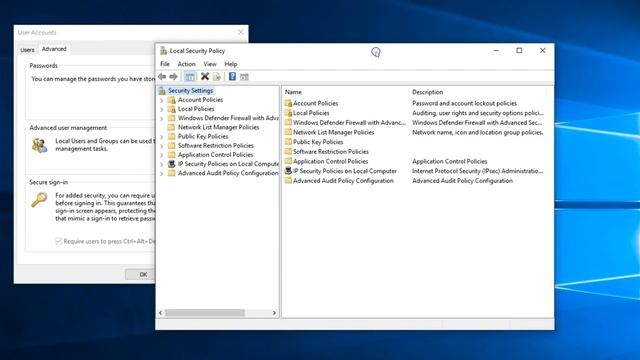The width and height of the screenshot is (640, 360).
Task: Select Application Control Policies label in left tree
Action: 215,155
